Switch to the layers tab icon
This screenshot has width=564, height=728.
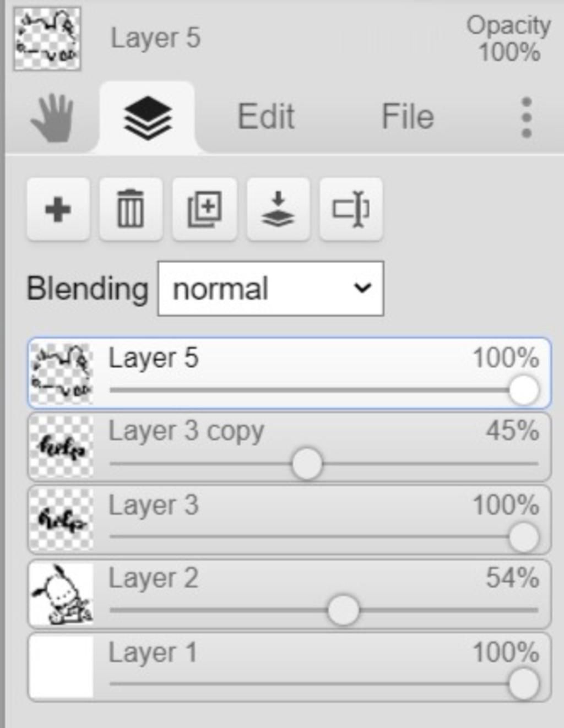(x=147, y=117)
